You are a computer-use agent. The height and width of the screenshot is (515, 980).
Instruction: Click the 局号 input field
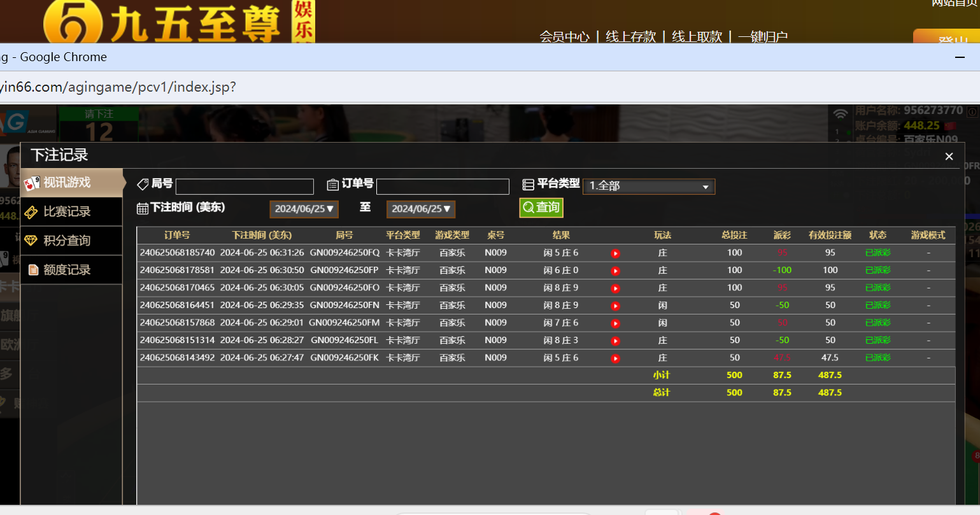(x=245, y=187)
